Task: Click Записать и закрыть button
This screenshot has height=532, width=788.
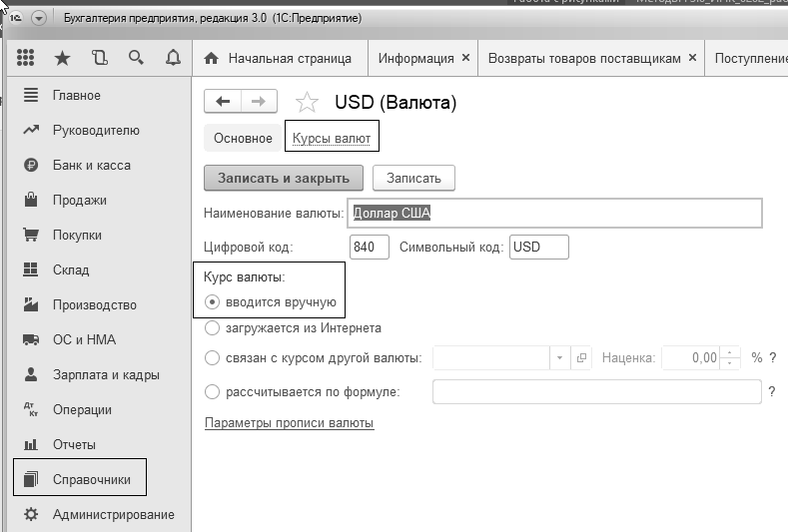Action: (x=284, y=178)
